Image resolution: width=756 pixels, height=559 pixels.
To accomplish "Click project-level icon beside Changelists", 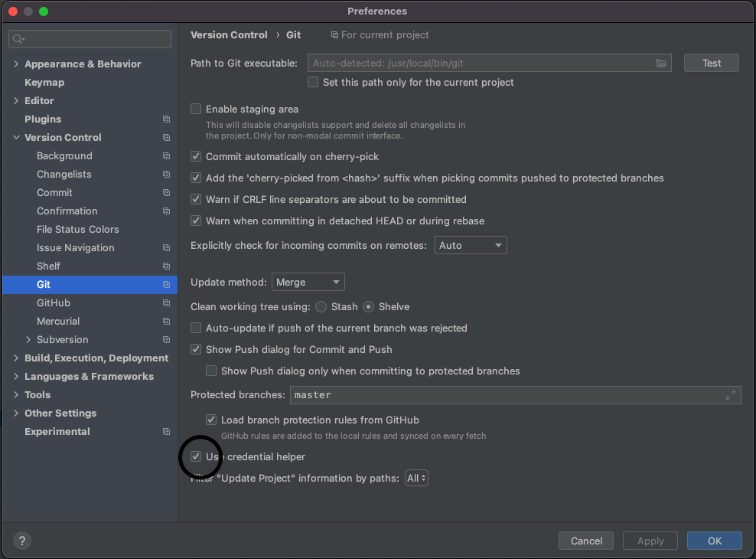I will click(x=166, y=174).
